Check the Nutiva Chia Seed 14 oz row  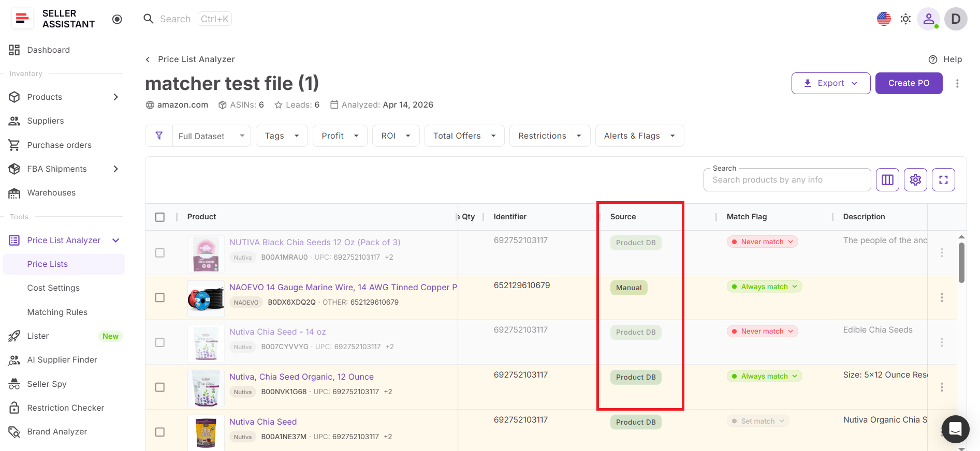tap(160, 342)
